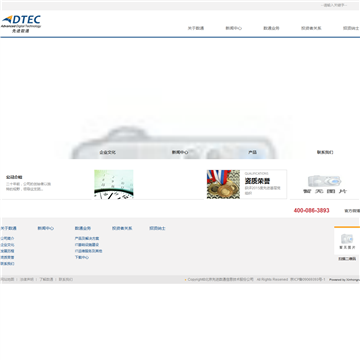Select the 产品 banner tab
The width and height of the screenshot is (360, 360).
pyautogui.click(x=252, y=152)
